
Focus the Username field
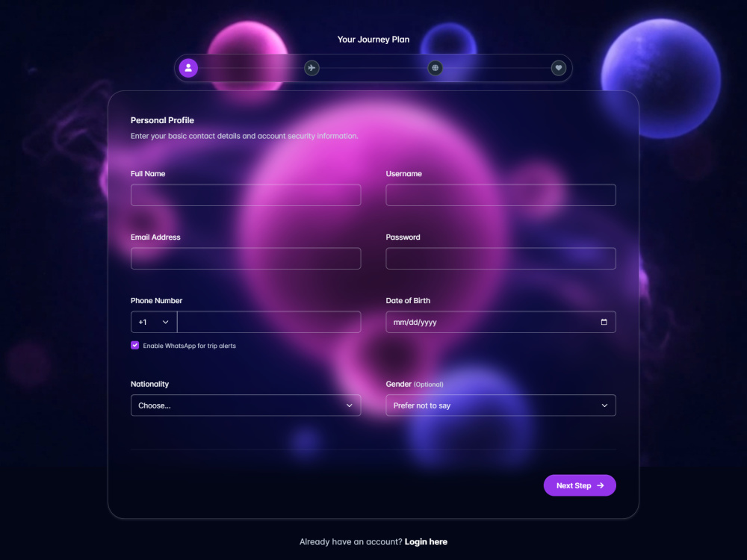coord(500,195)
